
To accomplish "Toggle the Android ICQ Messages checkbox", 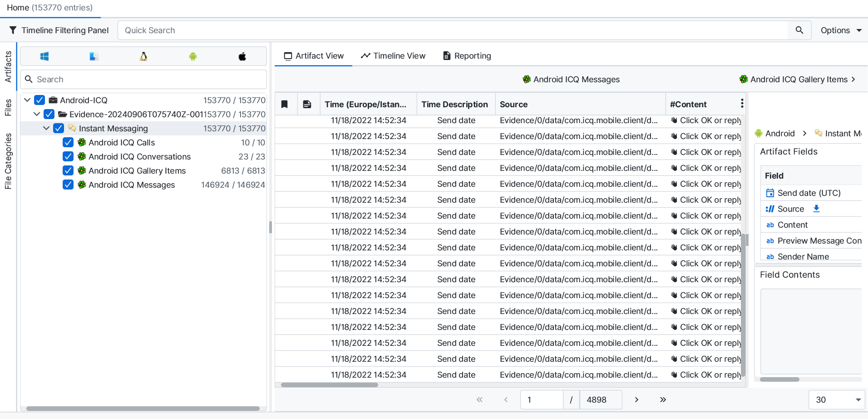I will tap(68, 185).
